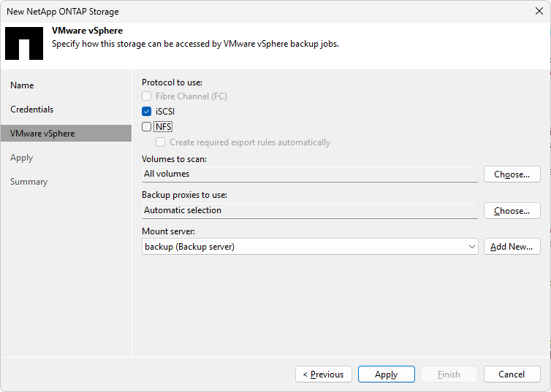The height and width of the screenshot is (392, 551).
Task: Click the 'Mount server:' label
Action: [x=168, y=231]
